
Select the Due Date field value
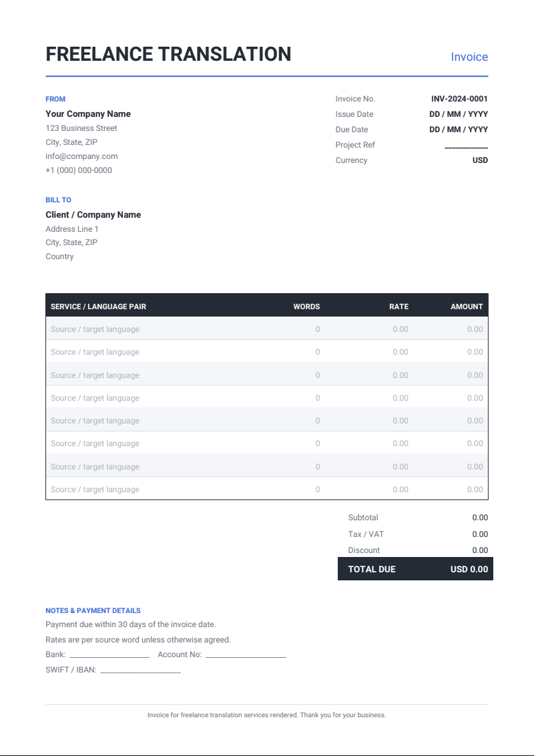coord(459,130)
